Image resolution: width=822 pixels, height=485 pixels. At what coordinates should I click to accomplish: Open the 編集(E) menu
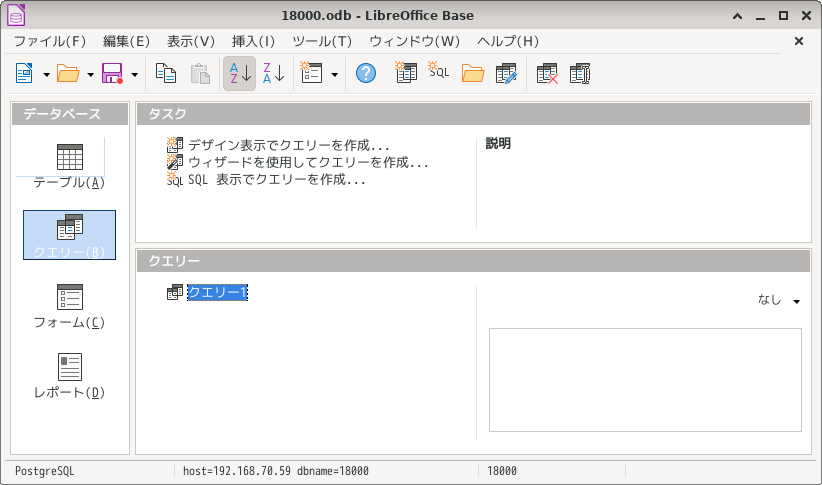126,41
